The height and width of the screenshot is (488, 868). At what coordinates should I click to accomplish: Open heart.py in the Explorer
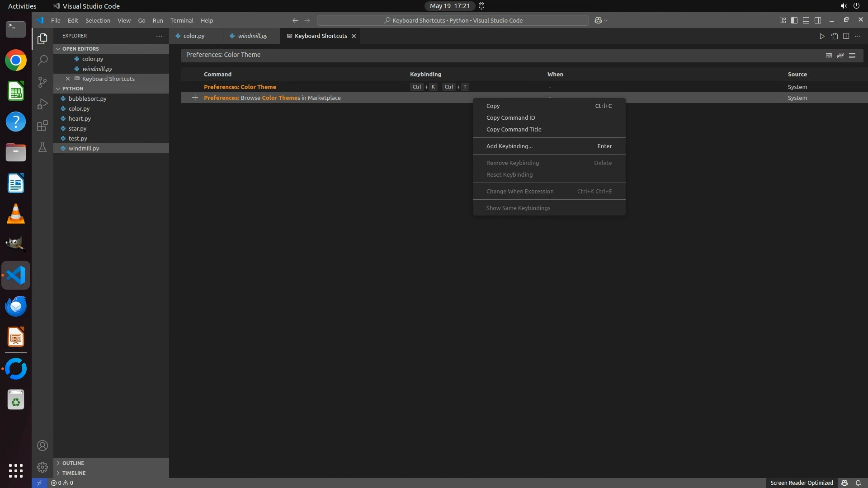point(80,118)
